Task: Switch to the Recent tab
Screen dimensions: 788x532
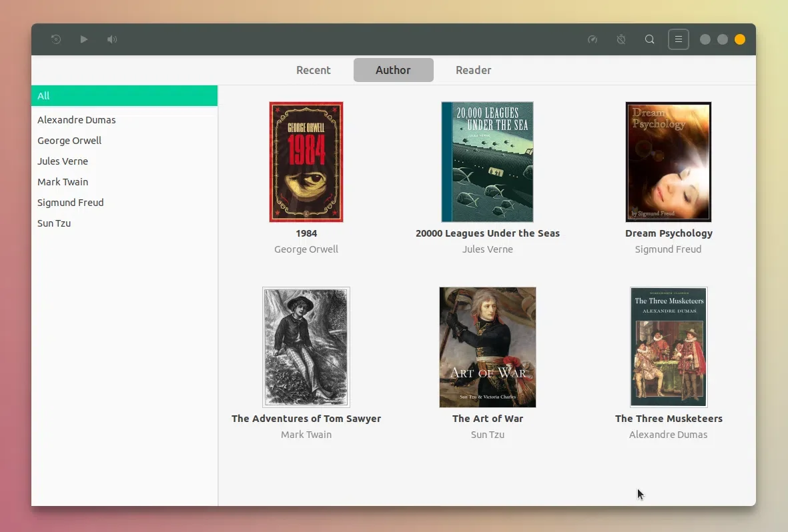Action: pyautogui.click(x=313, y=70)
